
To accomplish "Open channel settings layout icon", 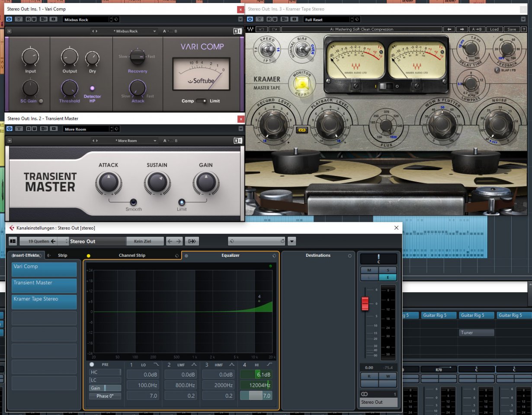I will pyautogui.click(x=13, y=241).
